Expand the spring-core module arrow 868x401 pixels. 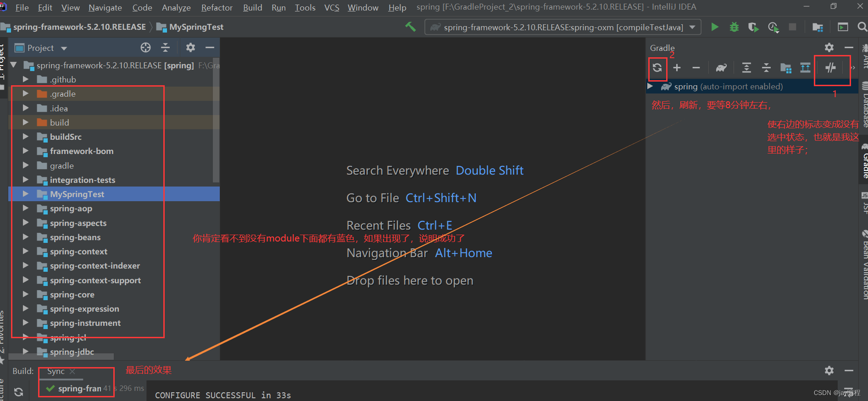[x=26, y=294]
